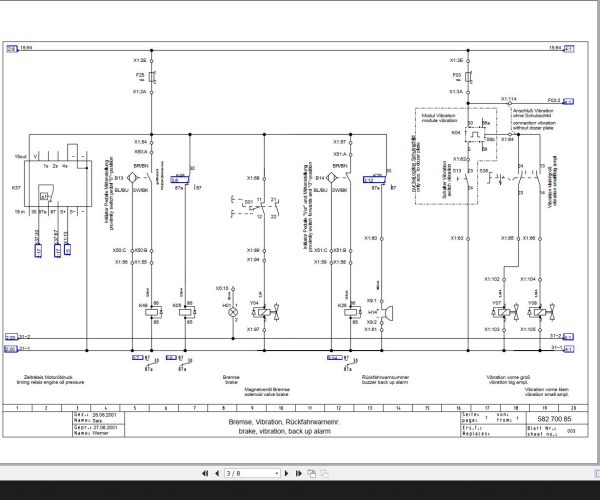Click the Y04 solenoid valve symbol
600x500 pixels.
point(266,312)
